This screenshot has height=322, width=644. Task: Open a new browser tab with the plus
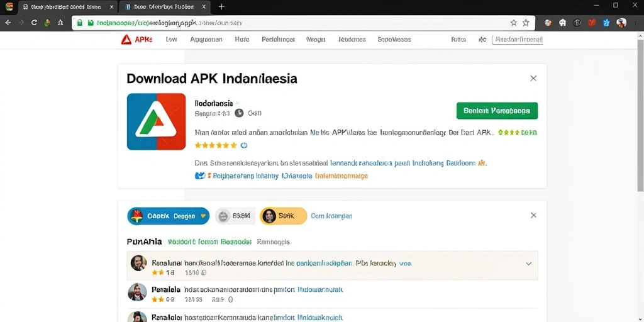coord(221,6)
